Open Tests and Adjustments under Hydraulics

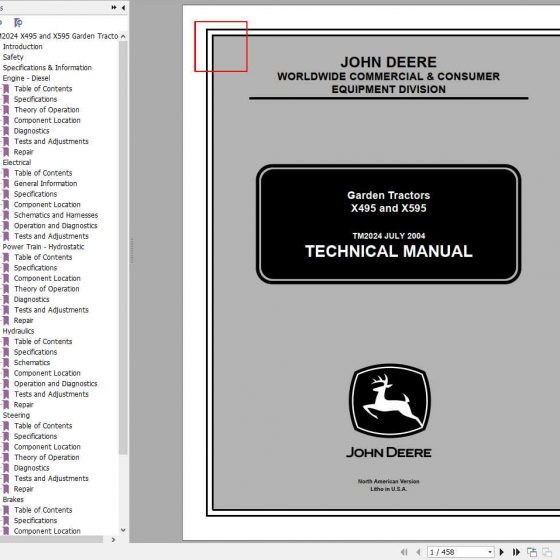click(x=51, y=394)
